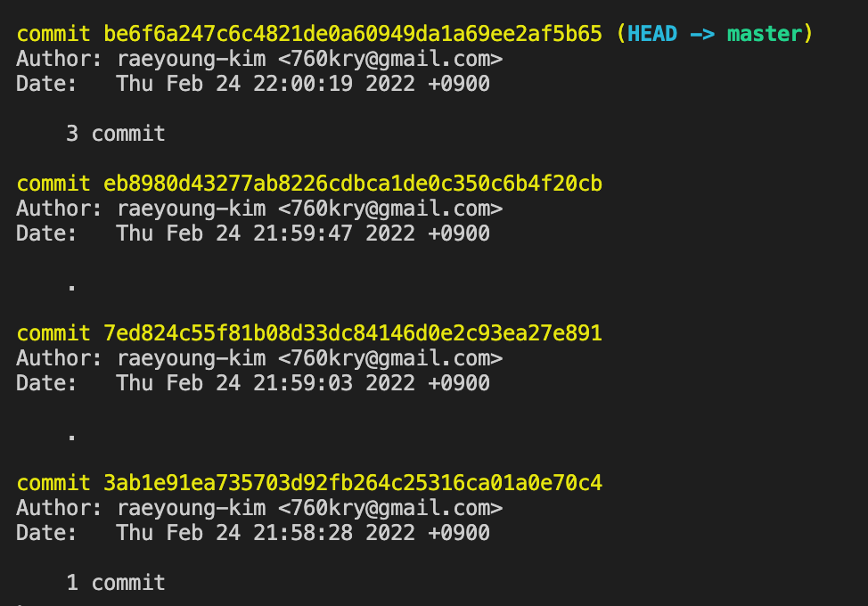Click the date with time 21:59:47
Image resolution: width=868 pixels, height=606 pixels.
tap(303, 233)
